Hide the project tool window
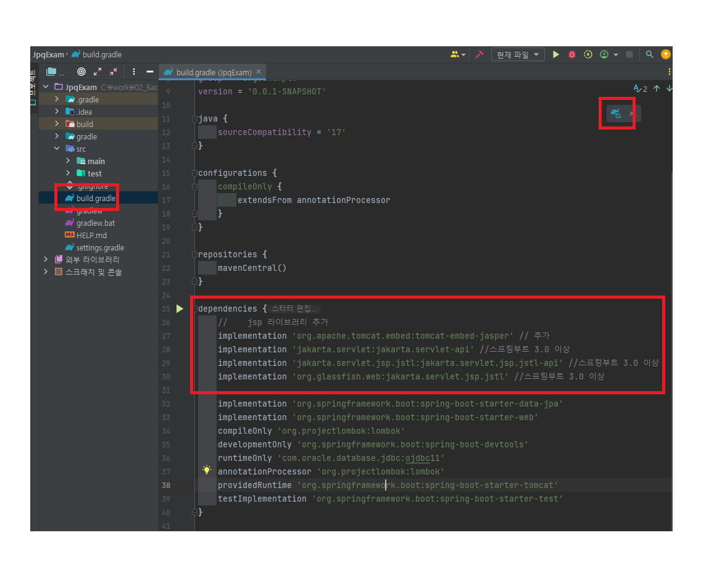 click(x=149, y=72)
